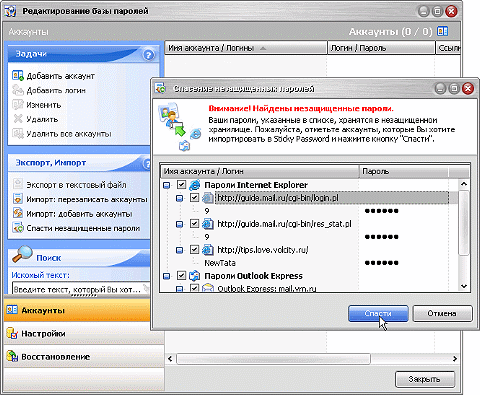480x395 pixels.
Task: Collapse the Экспорт, Импорт panel
Action: click(x=146, y=163)
